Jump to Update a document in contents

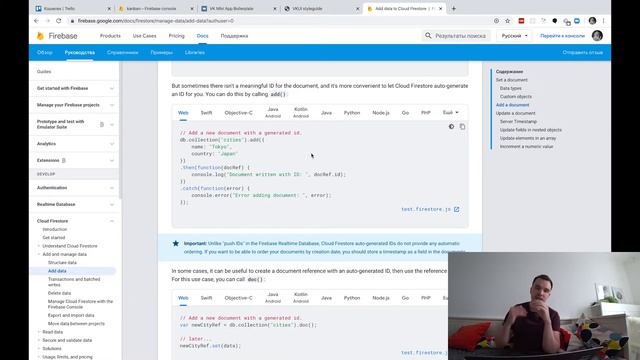pos(516,113)
